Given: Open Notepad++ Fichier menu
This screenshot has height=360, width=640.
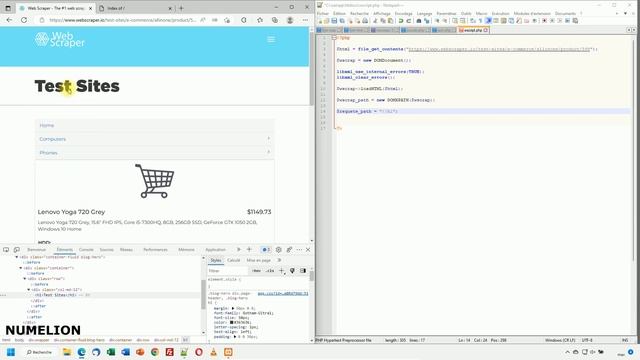Looking at the screenshot, I should 323,13.
